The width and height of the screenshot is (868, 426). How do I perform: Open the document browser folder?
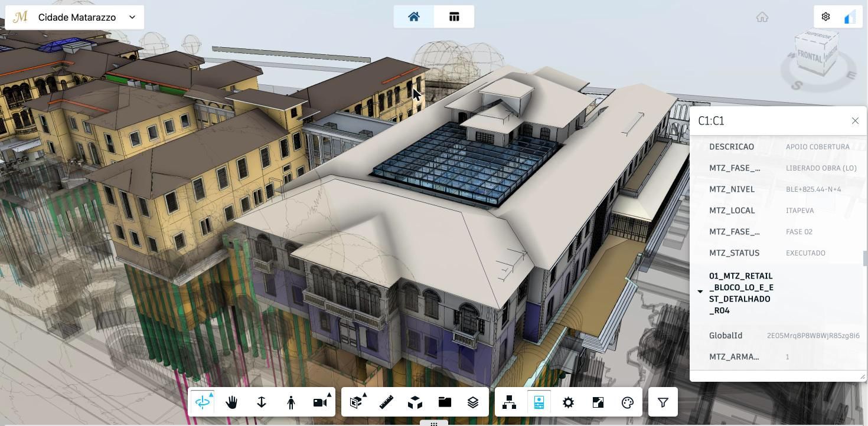pyautogui.click(x=445, y=402)
